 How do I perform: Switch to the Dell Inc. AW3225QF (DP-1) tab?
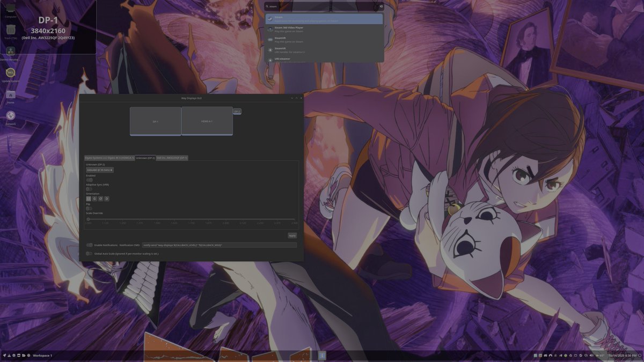pos(172,158)
